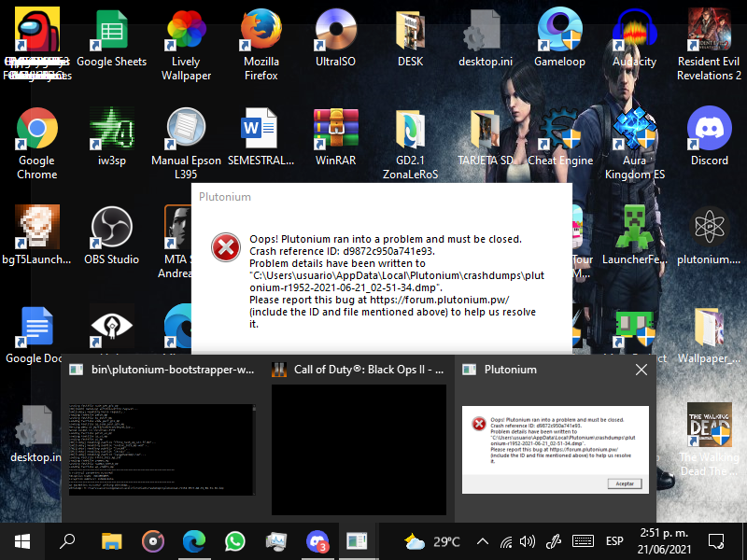Screen dimensions: 747x560
Task: Open the Google Sheets desktop shortcut
Action: click(111, 39)
